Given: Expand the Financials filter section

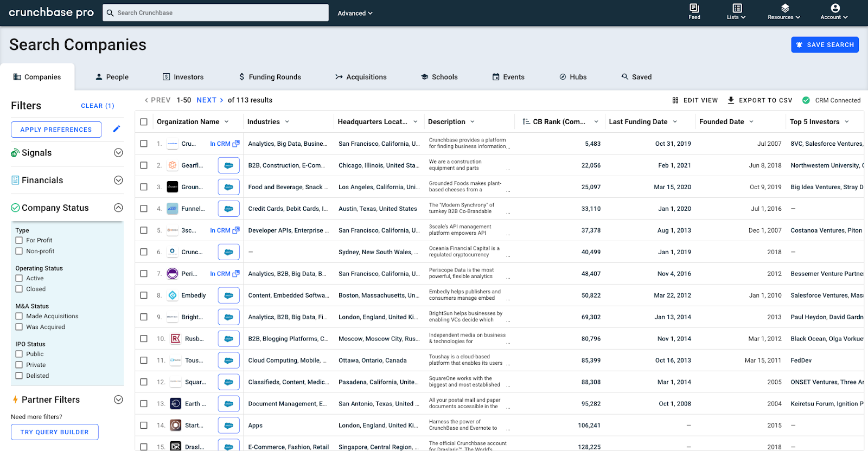Looking at the screenshot, I should tap(118, 180).
